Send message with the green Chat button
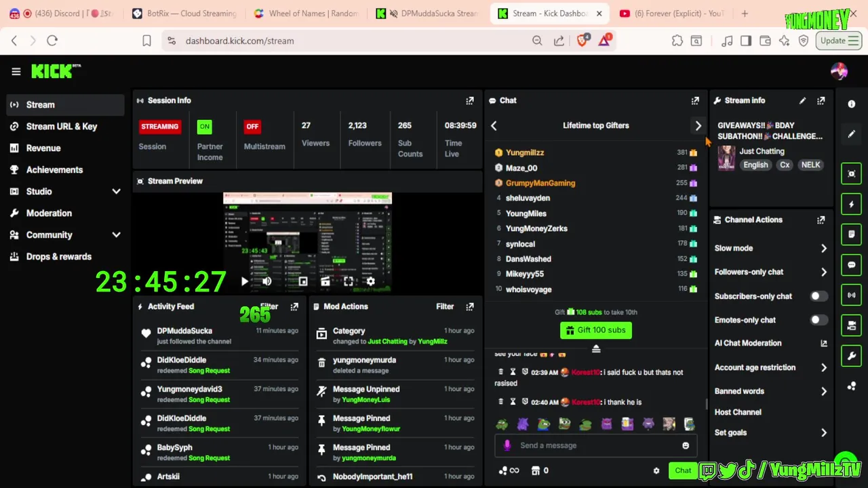868x488 pixels. click(x=683, y=470)
